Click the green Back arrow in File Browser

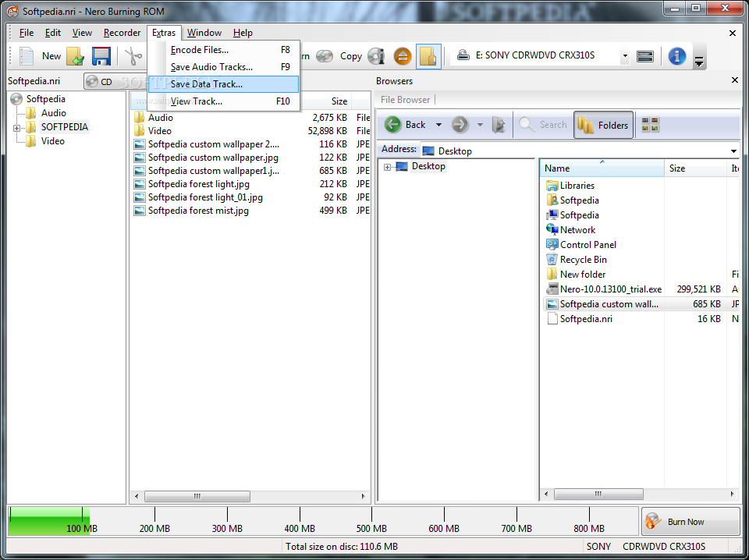point(393,125)
